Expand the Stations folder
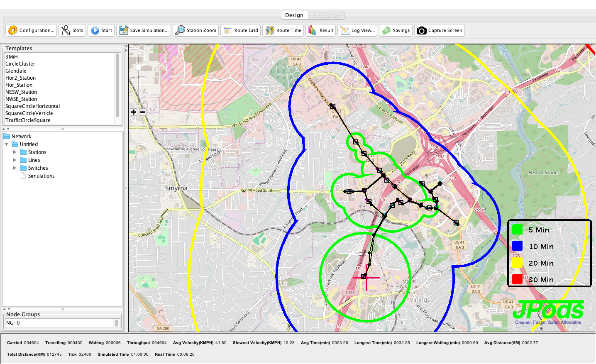The width and height of the screenshot is (596, 364). pos(15,152)
